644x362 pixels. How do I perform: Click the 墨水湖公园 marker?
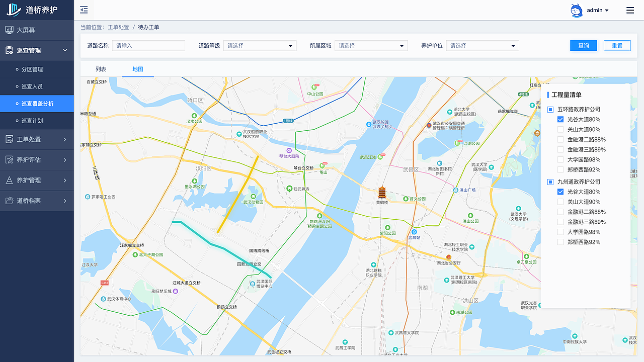click(x=194, y=180)
